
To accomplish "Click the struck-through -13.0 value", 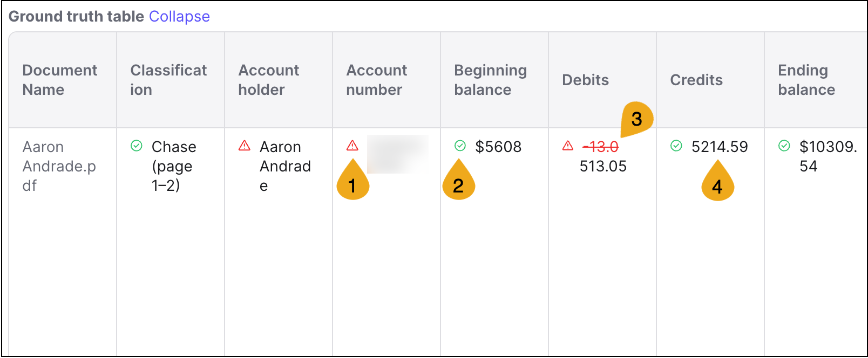I will pyautogui.click(x=601, y=147).
